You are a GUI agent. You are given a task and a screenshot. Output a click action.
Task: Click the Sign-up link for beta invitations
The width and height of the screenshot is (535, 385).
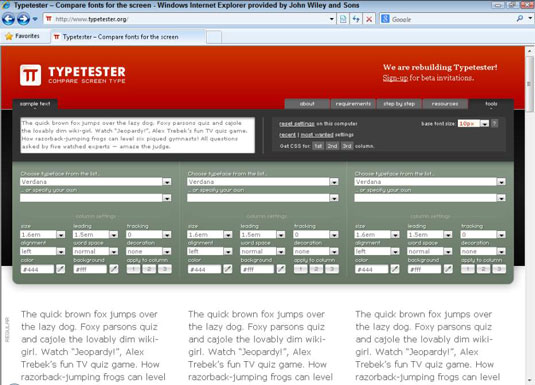point(395,78)
